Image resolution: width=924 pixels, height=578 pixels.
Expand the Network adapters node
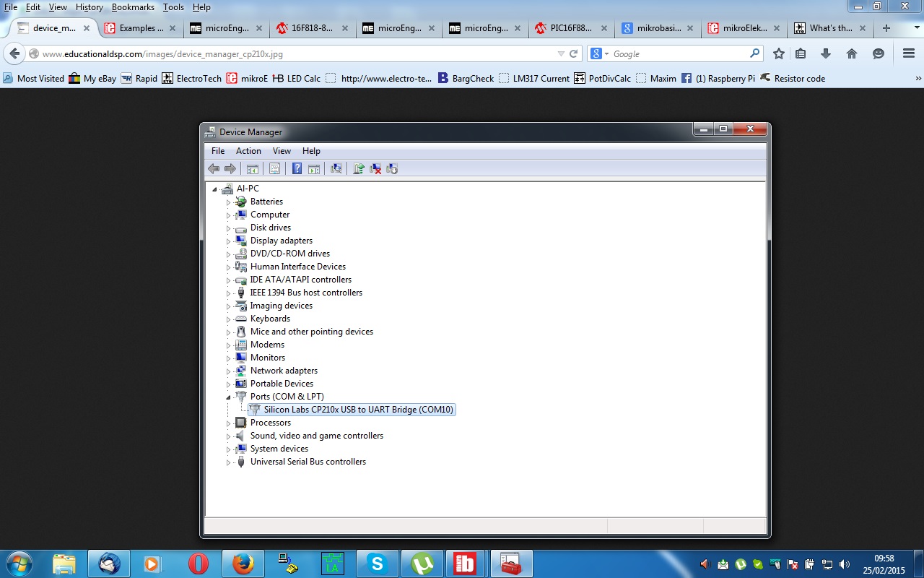point(228,371)
